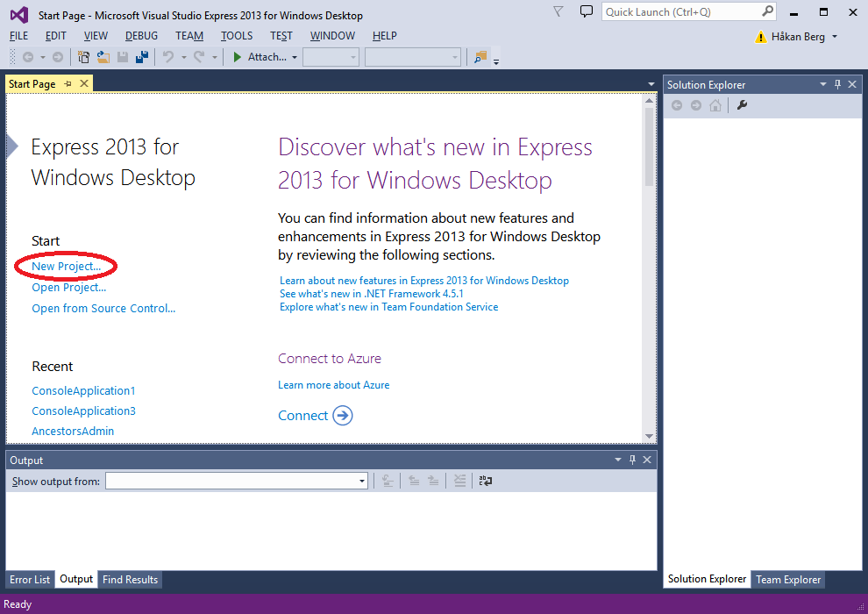The height and width of the screenshot is (614, 868).
Task: Click Go to Next Message output icon
Action: point(433,481)
